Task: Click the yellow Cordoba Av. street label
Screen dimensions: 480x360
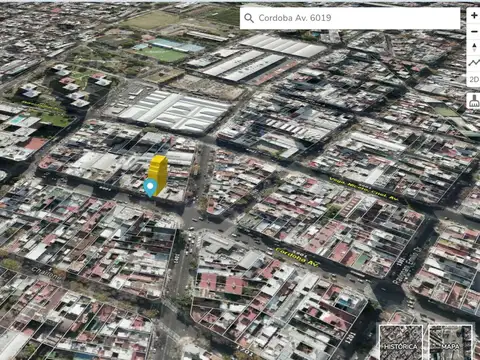Action: 297,257
